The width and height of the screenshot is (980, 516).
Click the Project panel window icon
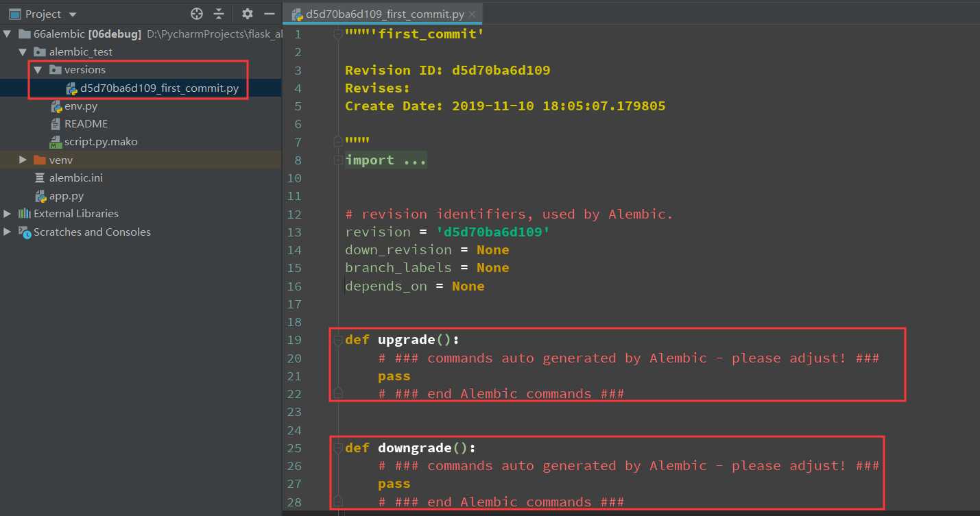14,14
